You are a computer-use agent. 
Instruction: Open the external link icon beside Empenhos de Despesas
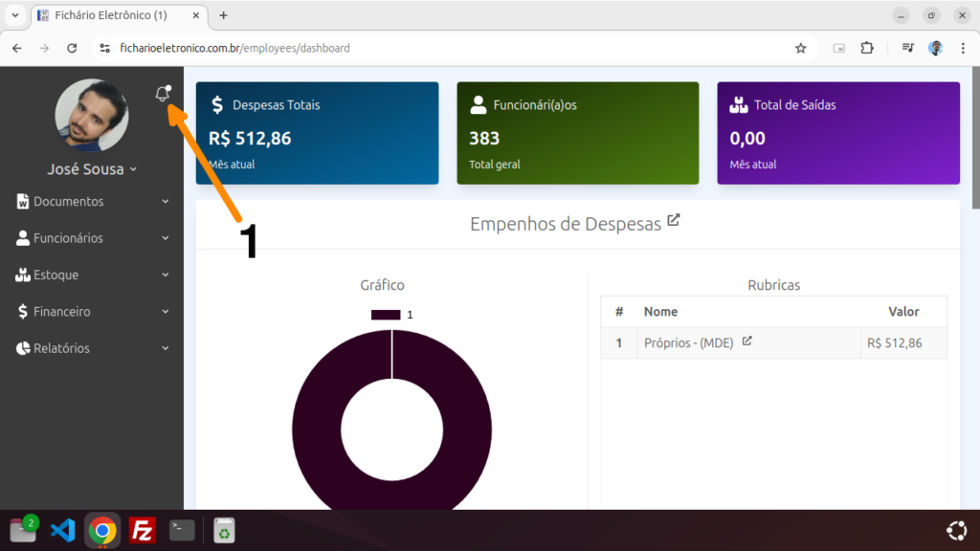click(x=673, y=220)
